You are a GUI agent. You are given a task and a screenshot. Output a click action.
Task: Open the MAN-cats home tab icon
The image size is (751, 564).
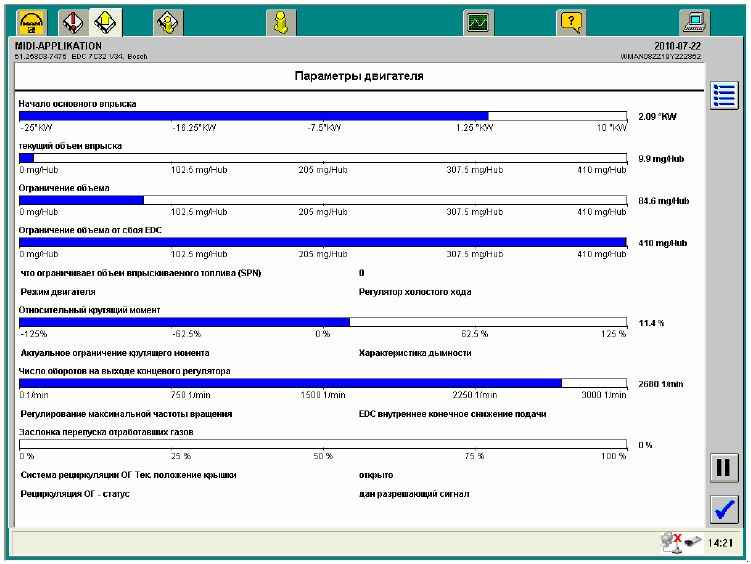click(x=32, y=23)
